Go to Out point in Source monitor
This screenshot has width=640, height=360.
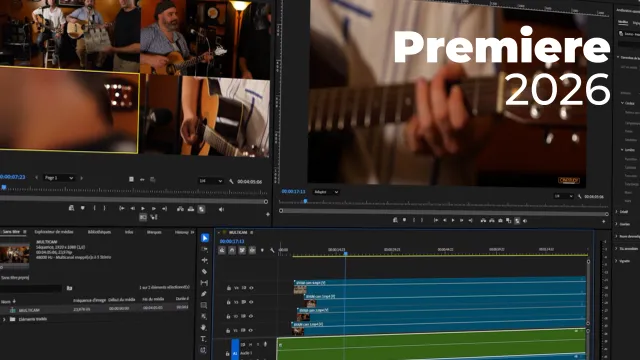click(164, 209)
